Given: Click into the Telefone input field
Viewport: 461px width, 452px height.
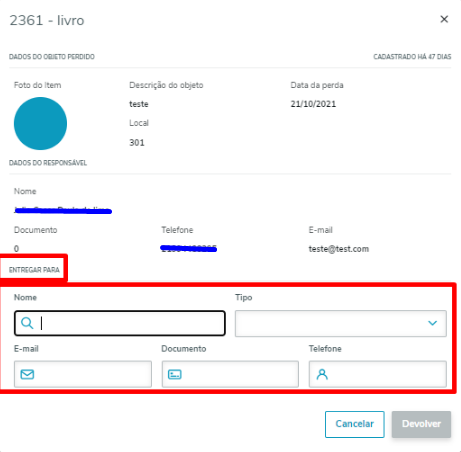Looking at the screenshot, I should tap(377, 374).
